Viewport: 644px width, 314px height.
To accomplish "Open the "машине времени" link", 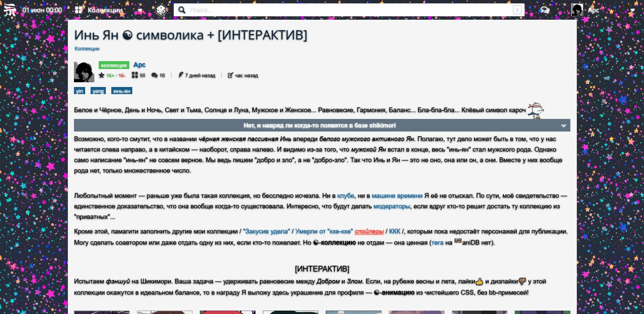I will point(397,196).
